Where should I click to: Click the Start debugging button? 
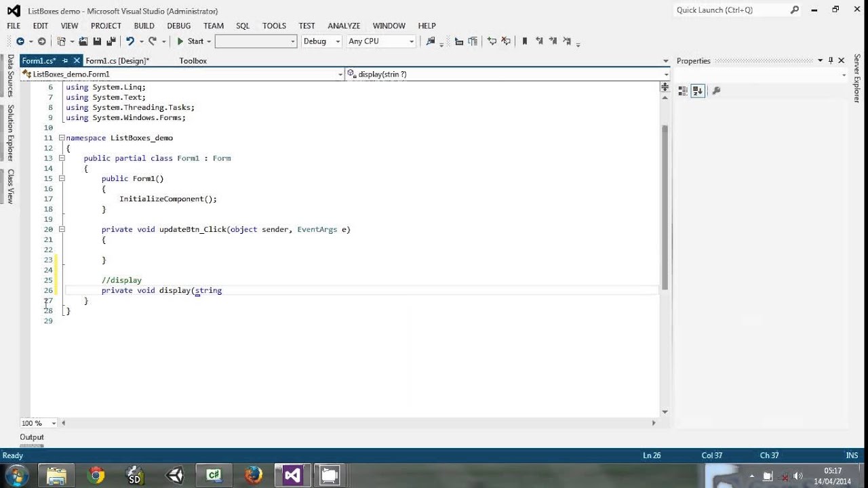pos(191,41)
